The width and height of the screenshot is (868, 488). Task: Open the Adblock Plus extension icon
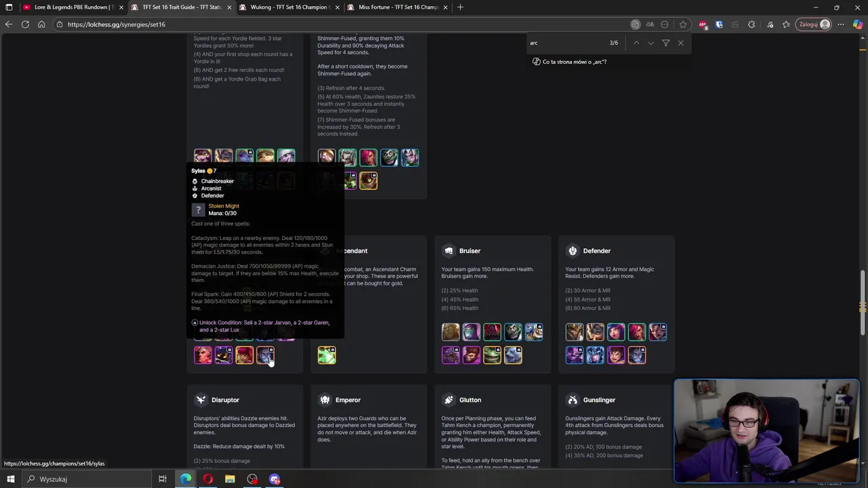[x=703, y=24]
